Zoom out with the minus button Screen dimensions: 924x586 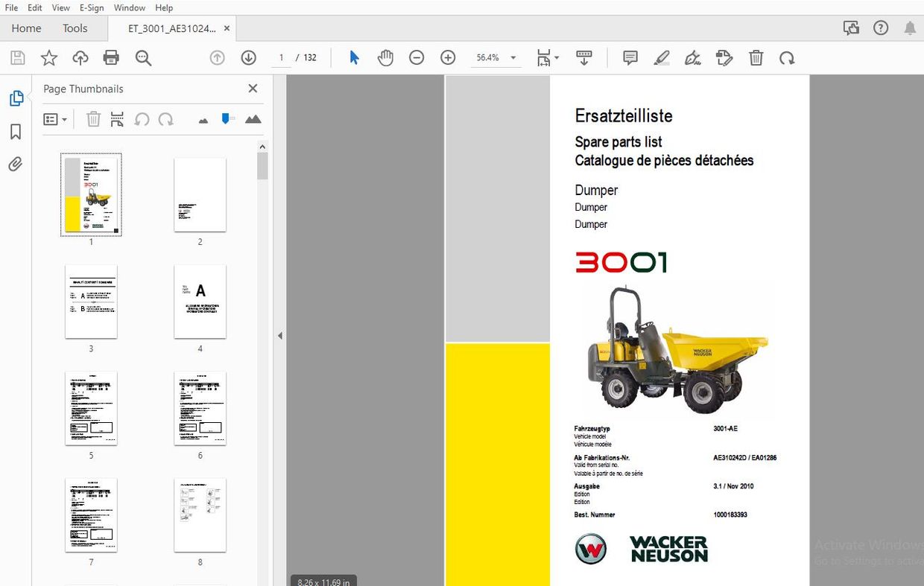click(417, 57)
